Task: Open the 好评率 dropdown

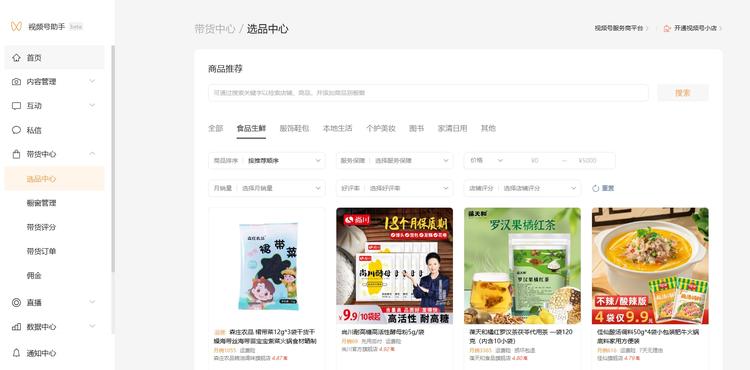Action: click(395, 188)
